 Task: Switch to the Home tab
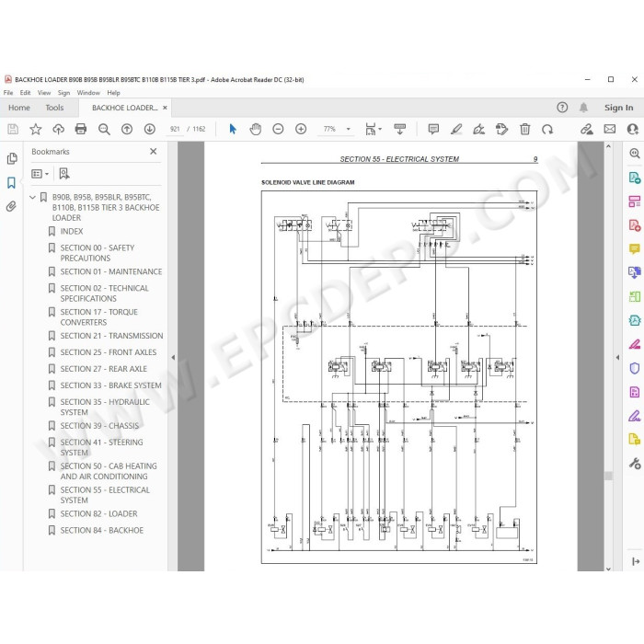[x=19, y=108]
